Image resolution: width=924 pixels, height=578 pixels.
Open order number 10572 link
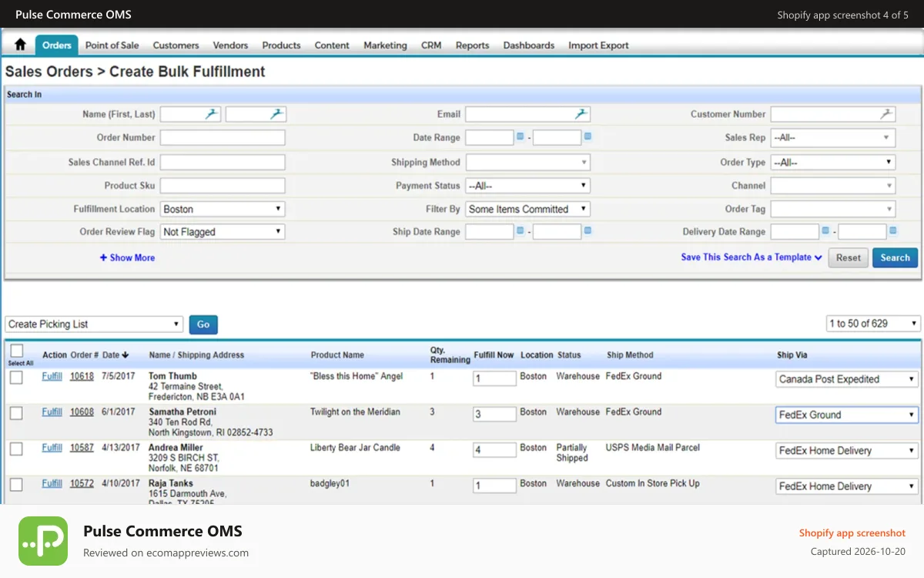pyautogui.click(x=82, y=483)
